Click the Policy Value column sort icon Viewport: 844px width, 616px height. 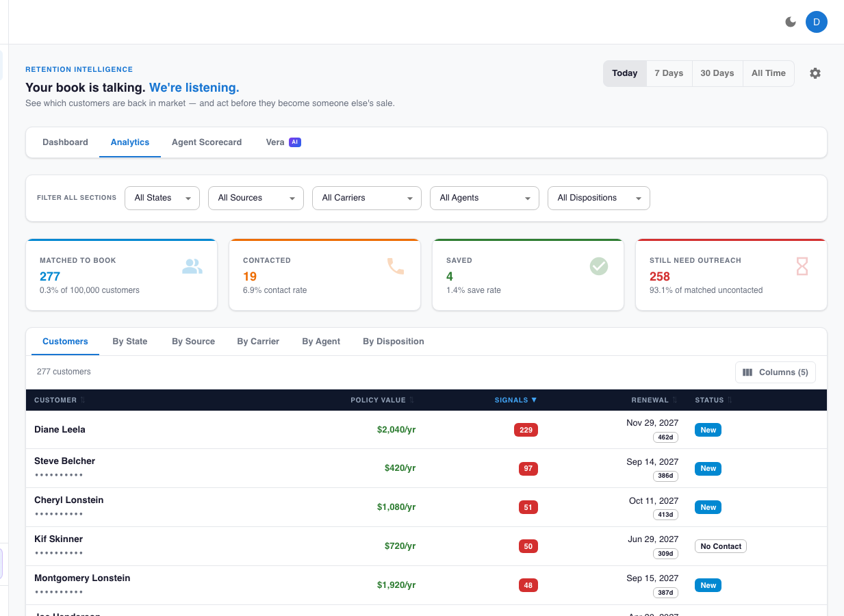pos(412,400)
